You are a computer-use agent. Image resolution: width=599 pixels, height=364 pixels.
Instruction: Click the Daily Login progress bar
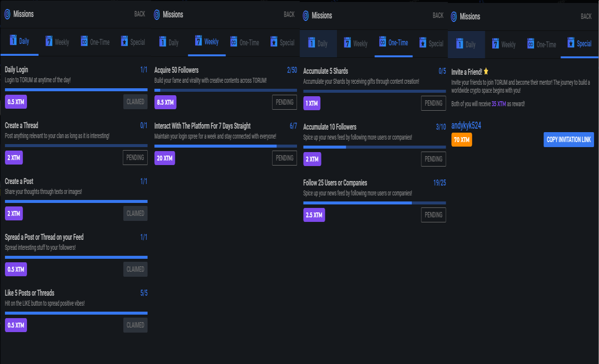point(76,90)
